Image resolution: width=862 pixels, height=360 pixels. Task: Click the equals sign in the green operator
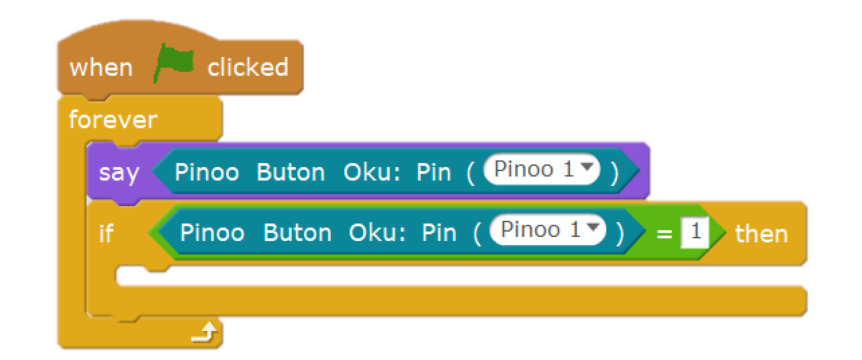click(x=664, y=235)
